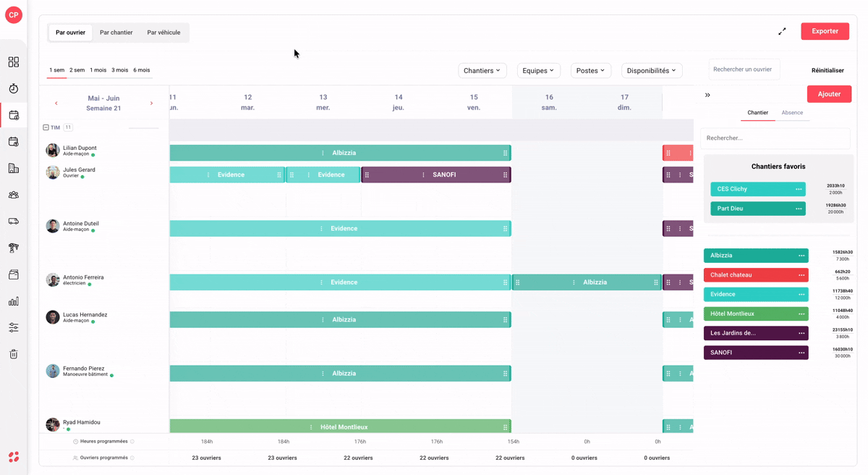The image size is (868, 475).
Task: Open the truck vehicles icon in sidebar
Action: 14,222
